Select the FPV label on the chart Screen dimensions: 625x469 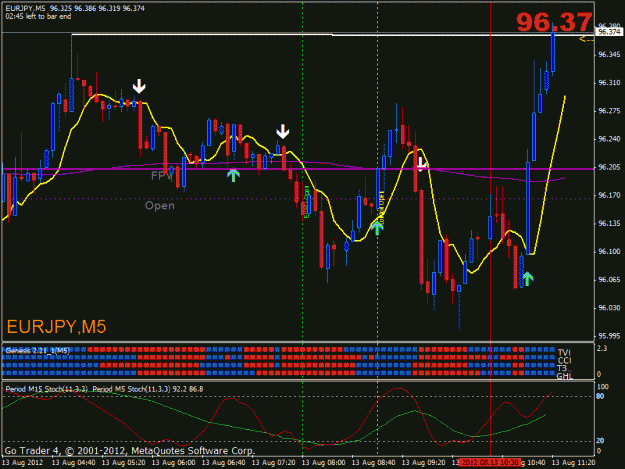pos(161,175)
